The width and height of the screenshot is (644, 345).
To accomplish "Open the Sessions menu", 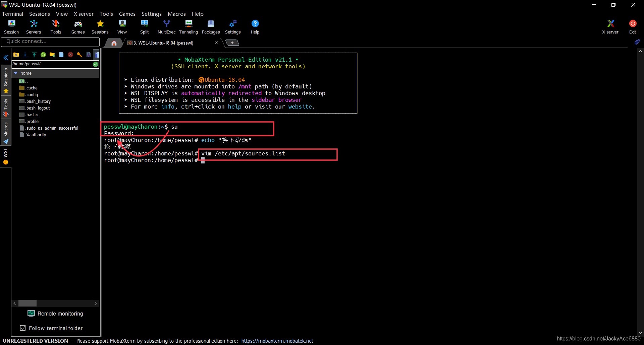I will (40, 14).
